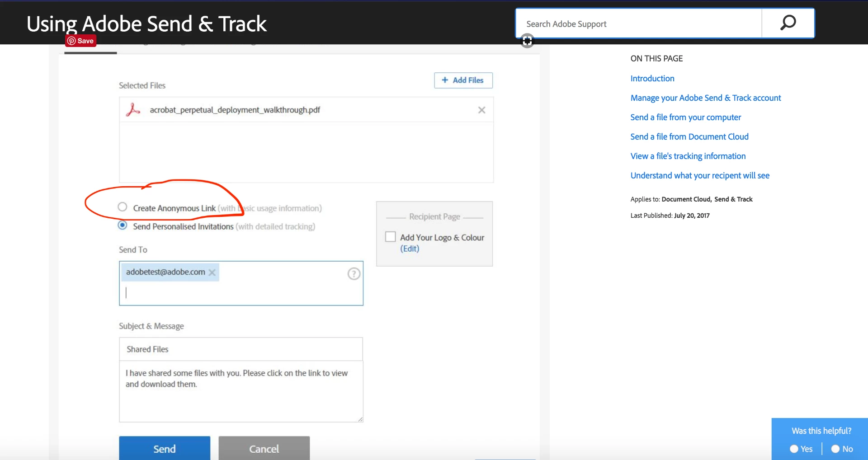
Task: Open View a file's tracking information link
Action: (688, 156)
